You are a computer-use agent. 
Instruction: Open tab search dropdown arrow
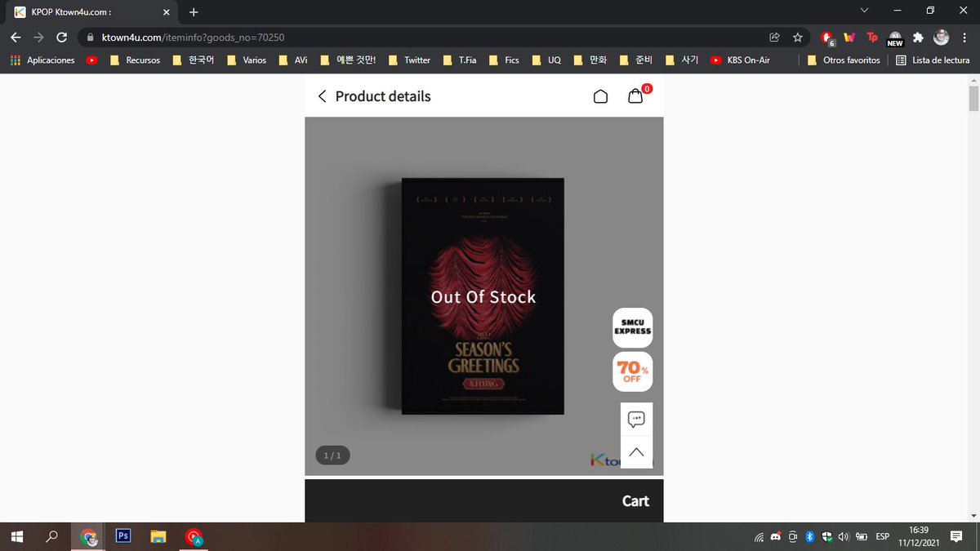click(x=865, y=10)
